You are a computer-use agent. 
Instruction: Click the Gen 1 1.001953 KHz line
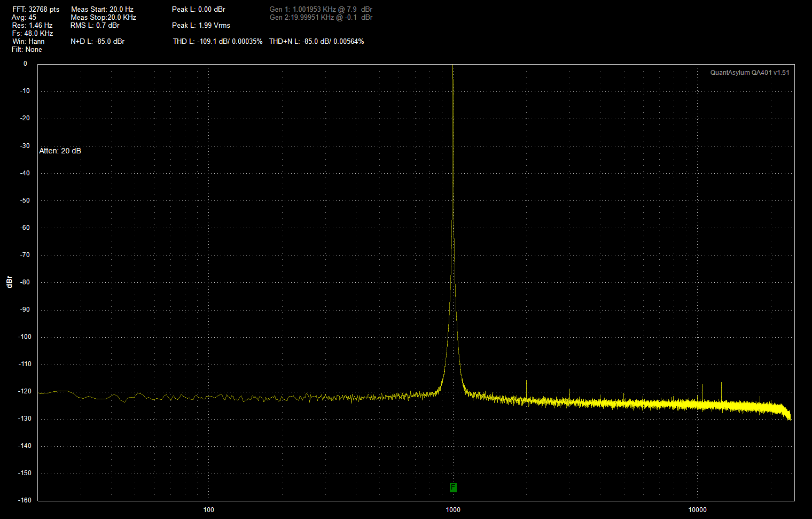(321, 9)
